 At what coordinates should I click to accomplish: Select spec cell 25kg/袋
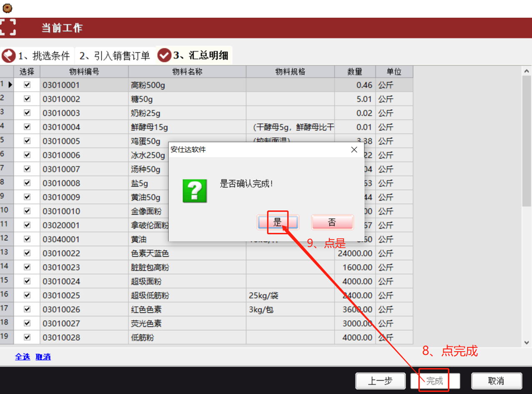tap(290, 295)
